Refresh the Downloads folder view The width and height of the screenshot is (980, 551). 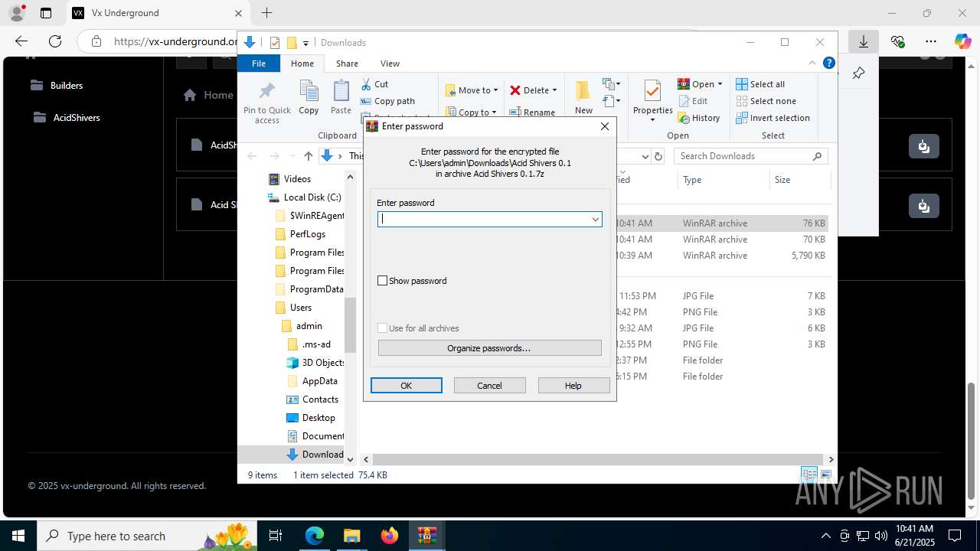point(658,156)
